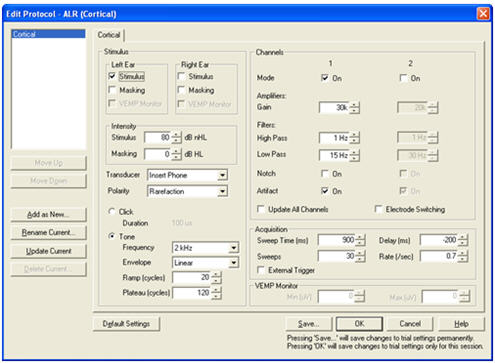Open the Polarity dropdown

188,191
